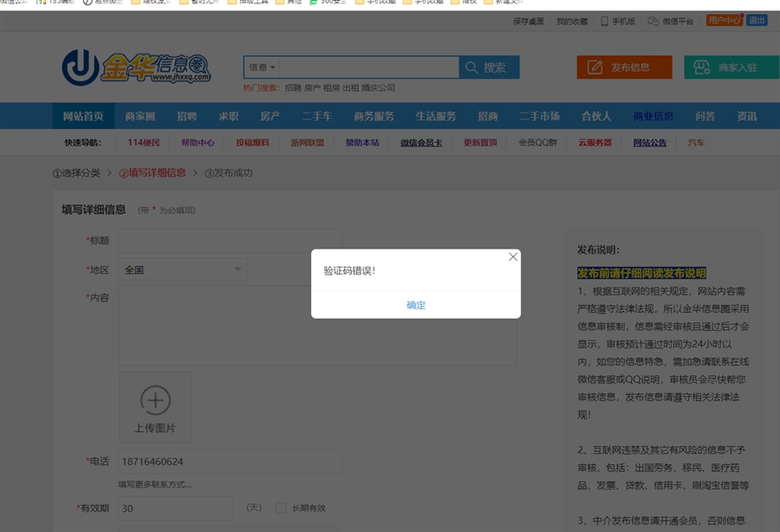Click the orange 用户中心 badge
This screenshot has width=780, height=532.
click(x=724, y=21)
